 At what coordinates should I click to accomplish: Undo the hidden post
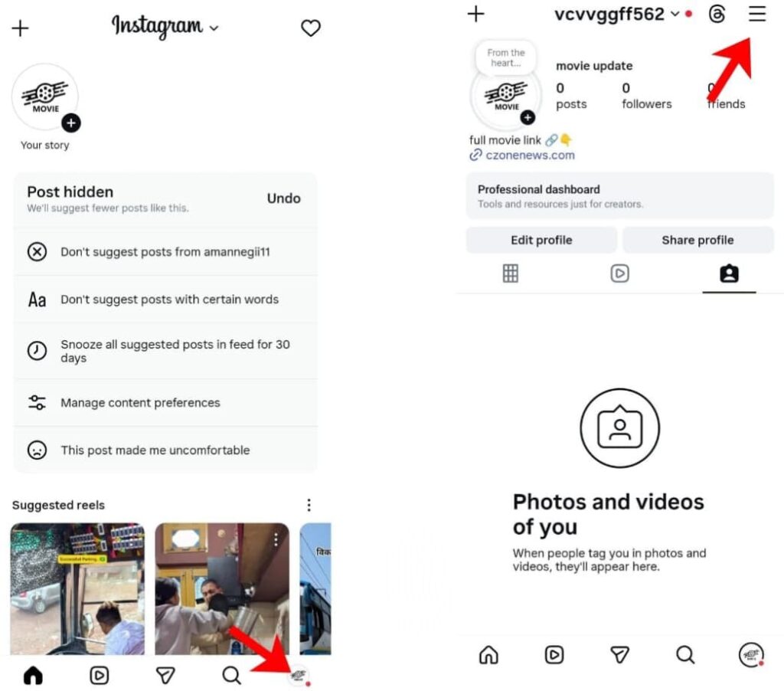(x=283, y=198)
